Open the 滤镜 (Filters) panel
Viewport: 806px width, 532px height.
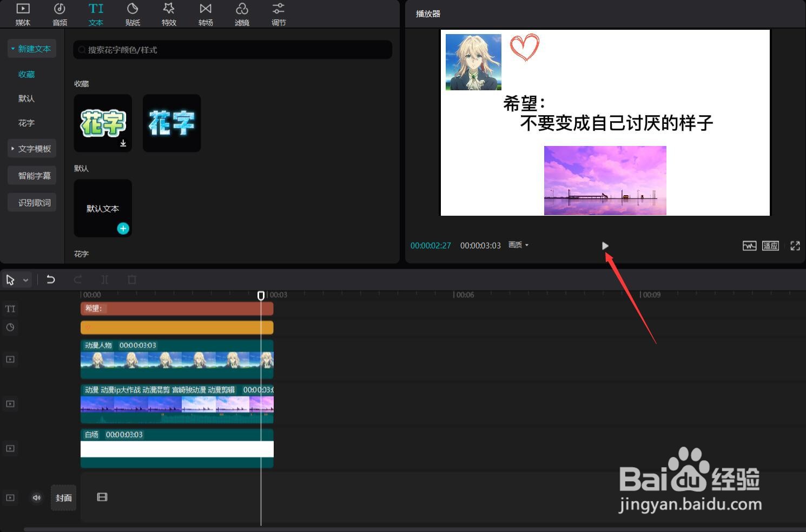click(242, 14)
